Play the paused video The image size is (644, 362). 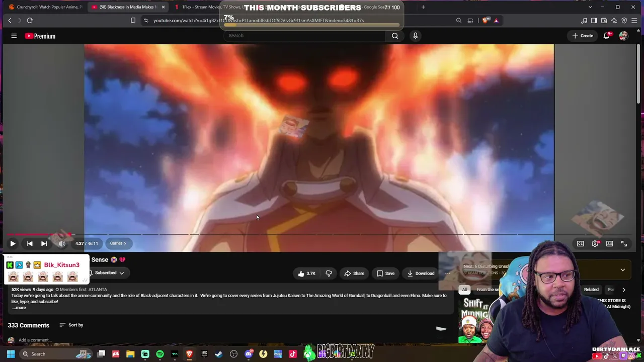point(13,243)
